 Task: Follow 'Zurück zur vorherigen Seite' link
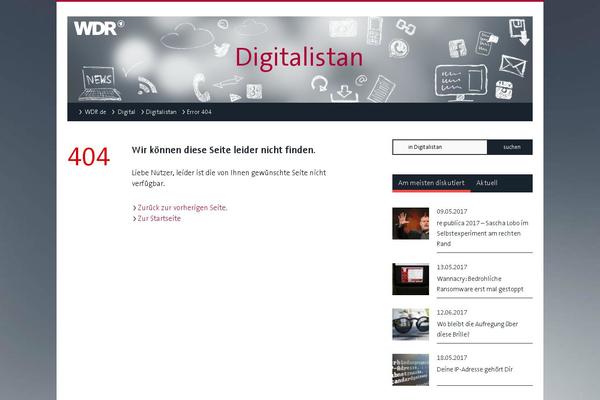[x=182, y=207]
